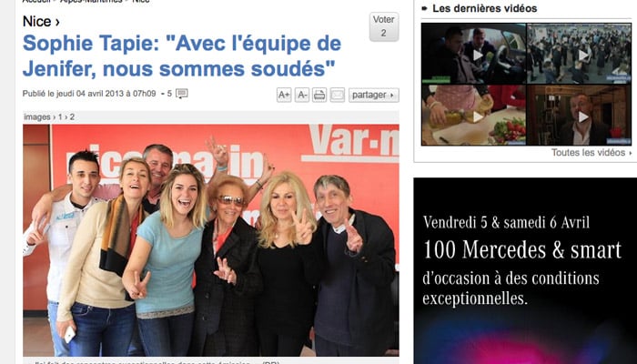Screen dimensions: 637x364
Task: Select image 1 in gallery navigation
Action: coord(60,117)
